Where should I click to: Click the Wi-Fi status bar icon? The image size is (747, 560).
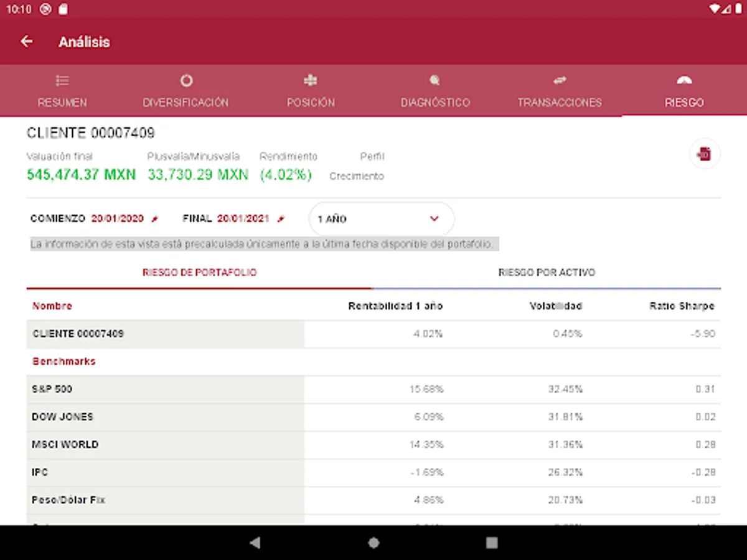pyautogui.click(x=715, y=9)
